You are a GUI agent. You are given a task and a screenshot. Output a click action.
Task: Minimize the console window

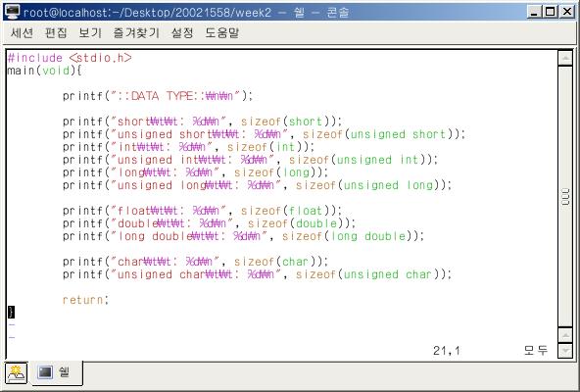534,12
